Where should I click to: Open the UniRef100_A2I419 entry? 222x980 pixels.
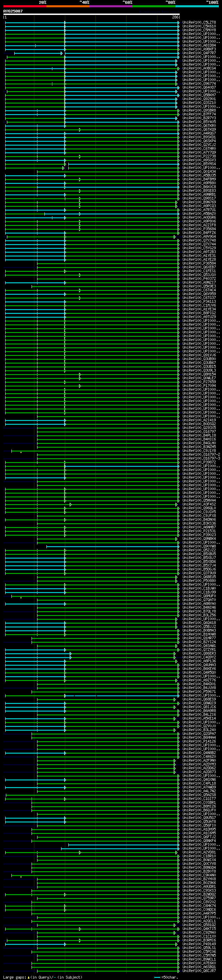click(199, 420)
